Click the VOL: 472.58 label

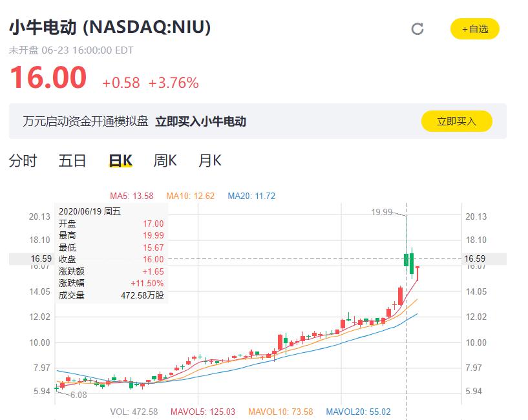pos(134,412)
